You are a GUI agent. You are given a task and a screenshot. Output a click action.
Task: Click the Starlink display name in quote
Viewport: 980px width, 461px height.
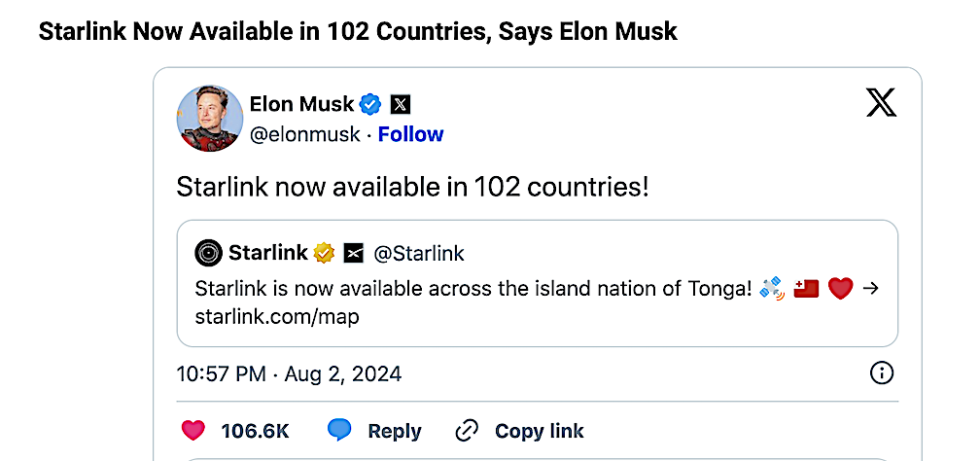click(x=267, y=254)
